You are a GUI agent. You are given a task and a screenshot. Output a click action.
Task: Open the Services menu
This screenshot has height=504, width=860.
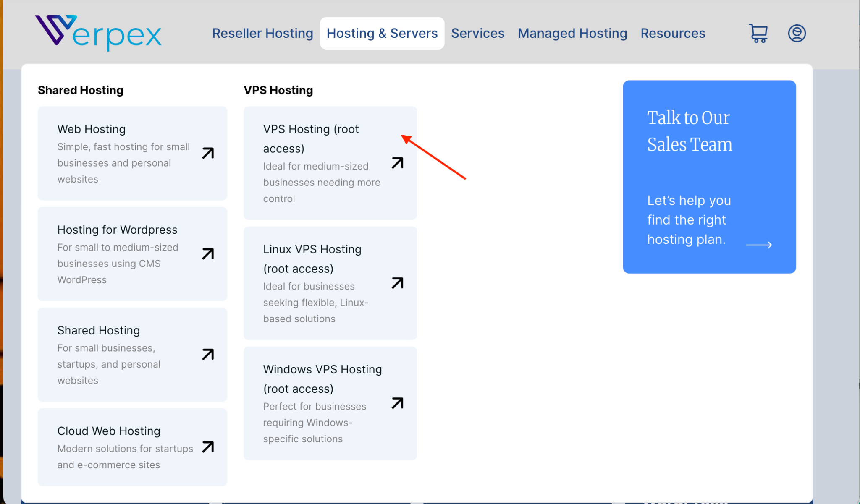tap(477, 33)
